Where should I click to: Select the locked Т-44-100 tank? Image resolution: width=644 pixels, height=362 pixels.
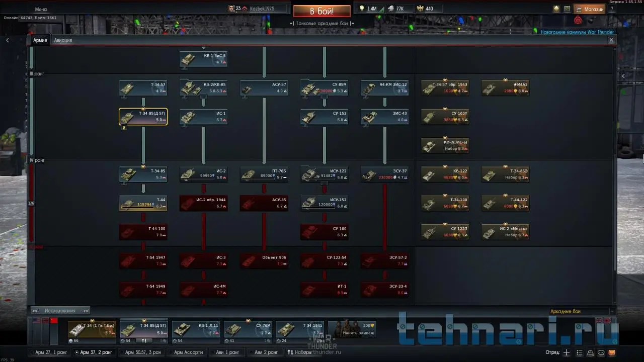coord(143,232)
